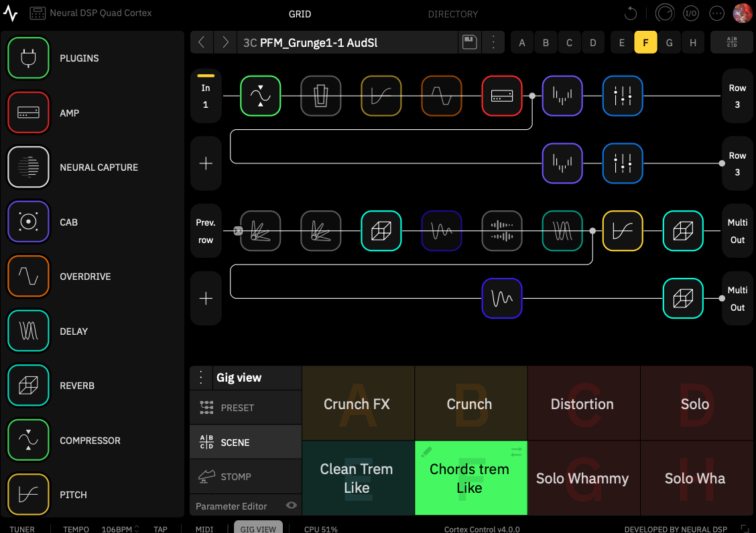756x533 pixels.
Task: Pick the Reverb category icon
Action: (x=28, y=386)
